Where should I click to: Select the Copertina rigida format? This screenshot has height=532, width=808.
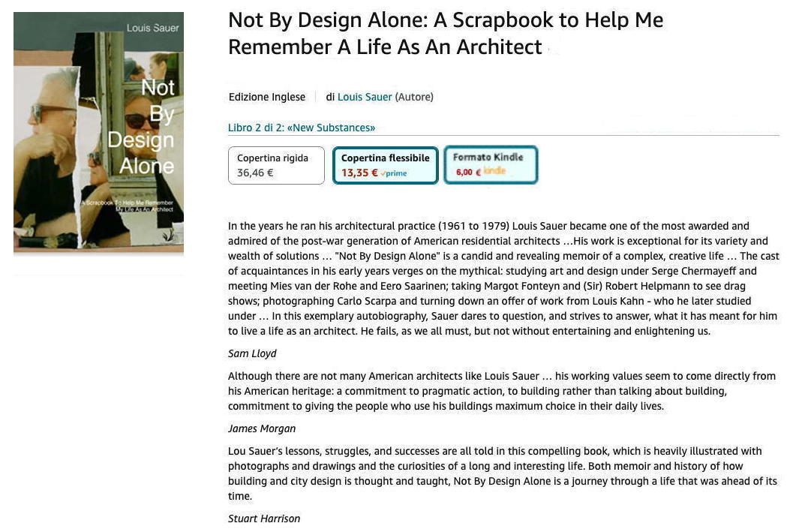point(276,165)
